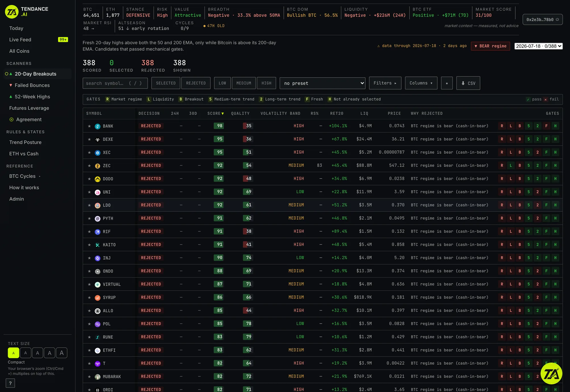Click the INJ coin icon
570x392 pixels.
(97, 258)
